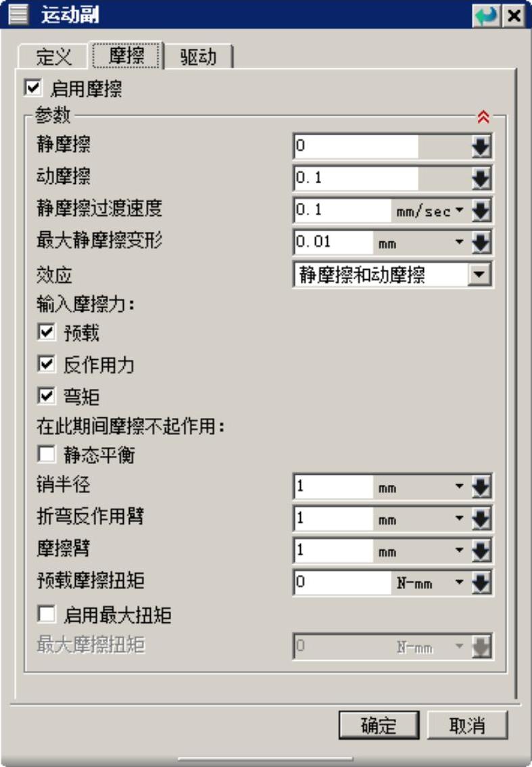Open the dialog menu icon beside 运动副
This screenshot has width=532, height=767.
click(18, 15)
